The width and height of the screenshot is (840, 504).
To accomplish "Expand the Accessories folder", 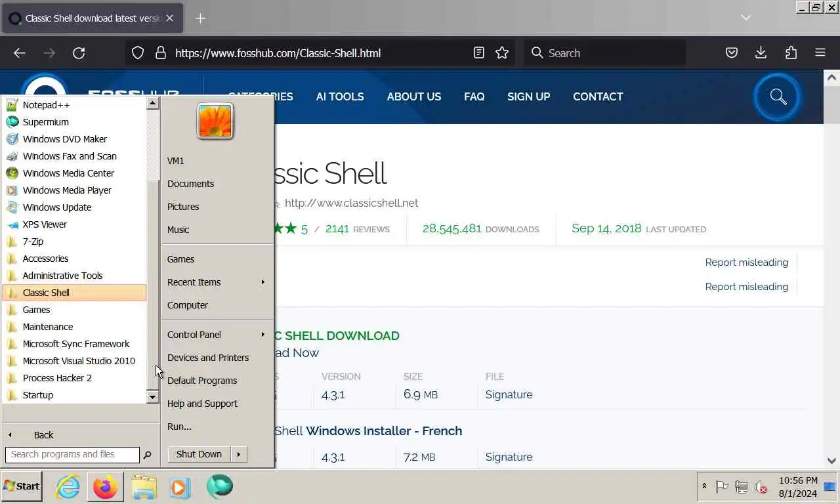I will (x=74, y=259).
